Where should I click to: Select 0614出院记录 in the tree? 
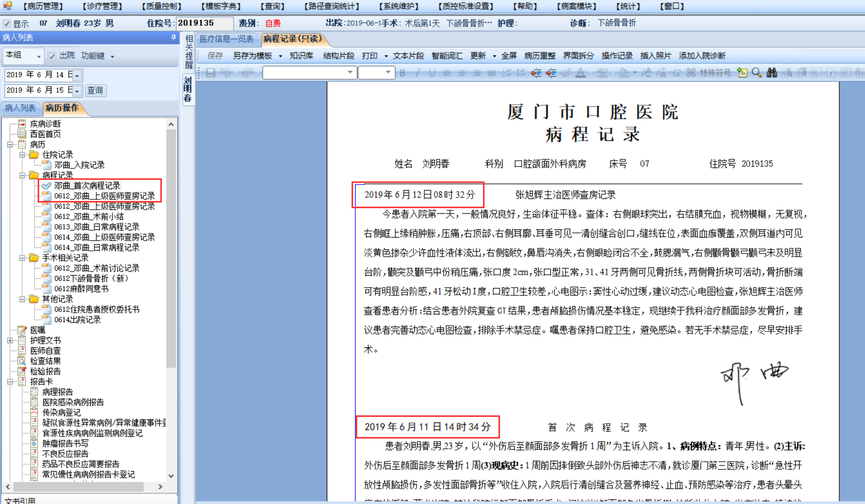tap(78, 320)
